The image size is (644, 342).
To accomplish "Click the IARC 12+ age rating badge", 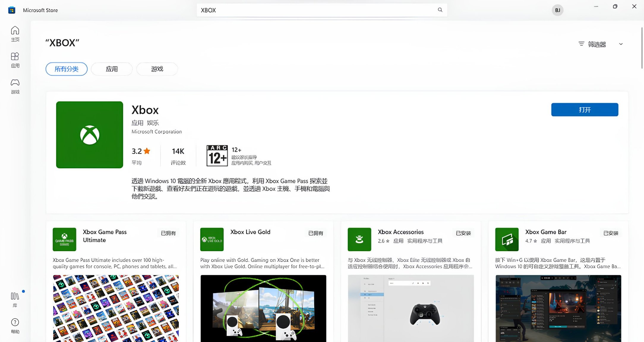I will pos(217,156).
